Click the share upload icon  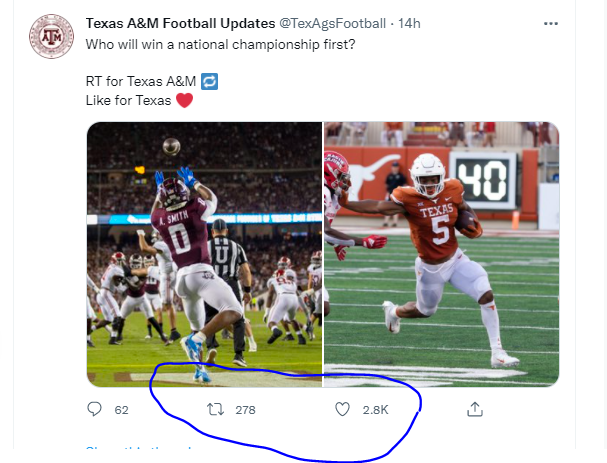pyautogui.click(x=475, y=409)
